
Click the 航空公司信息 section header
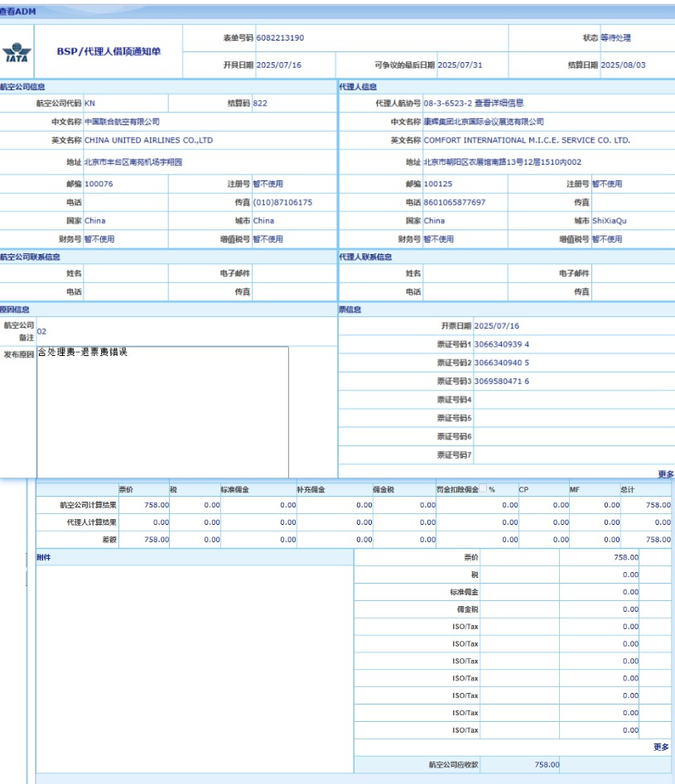[x=23, y=86]
